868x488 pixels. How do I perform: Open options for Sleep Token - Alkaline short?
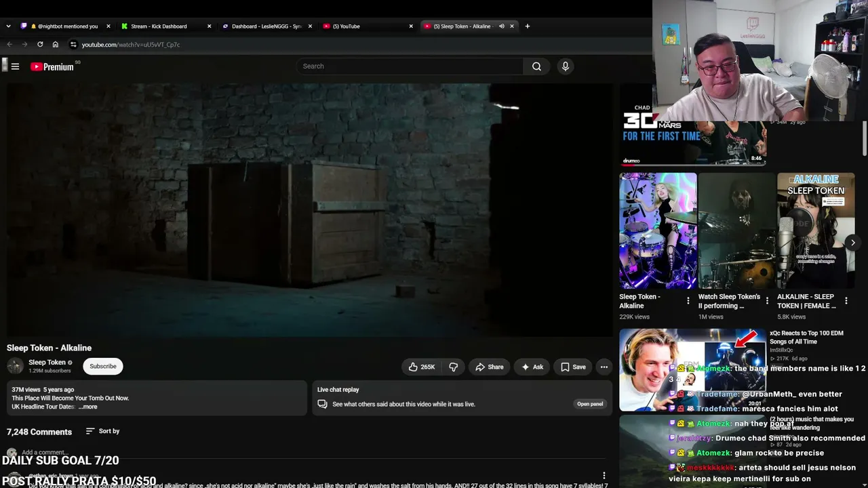pyautogui.click(x=688, y=300)
